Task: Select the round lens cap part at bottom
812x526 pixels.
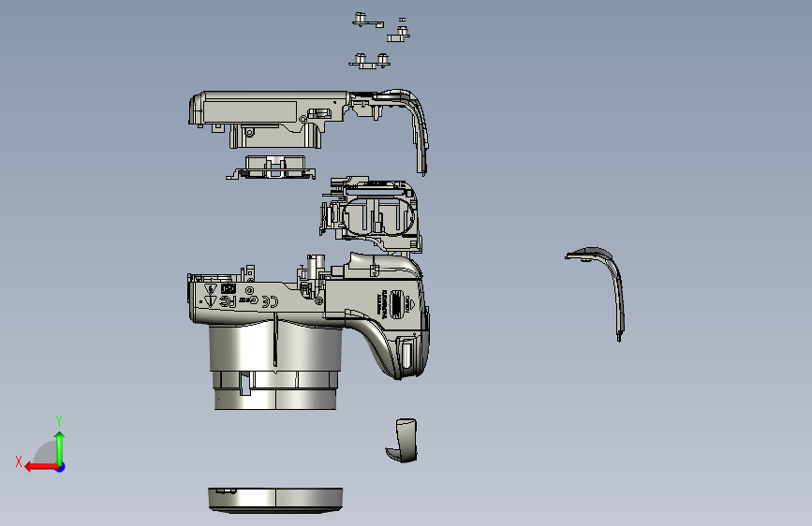Action: (x=275, y=500)
